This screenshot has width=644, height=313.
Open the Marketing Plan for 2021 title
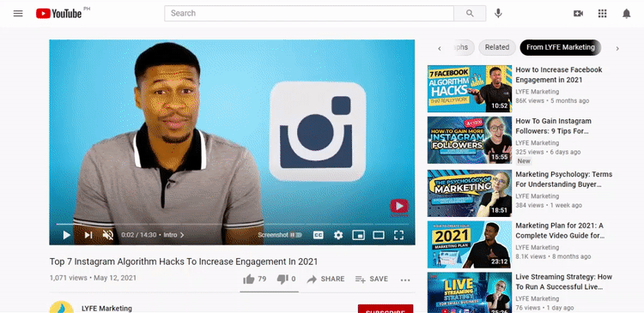560,231
